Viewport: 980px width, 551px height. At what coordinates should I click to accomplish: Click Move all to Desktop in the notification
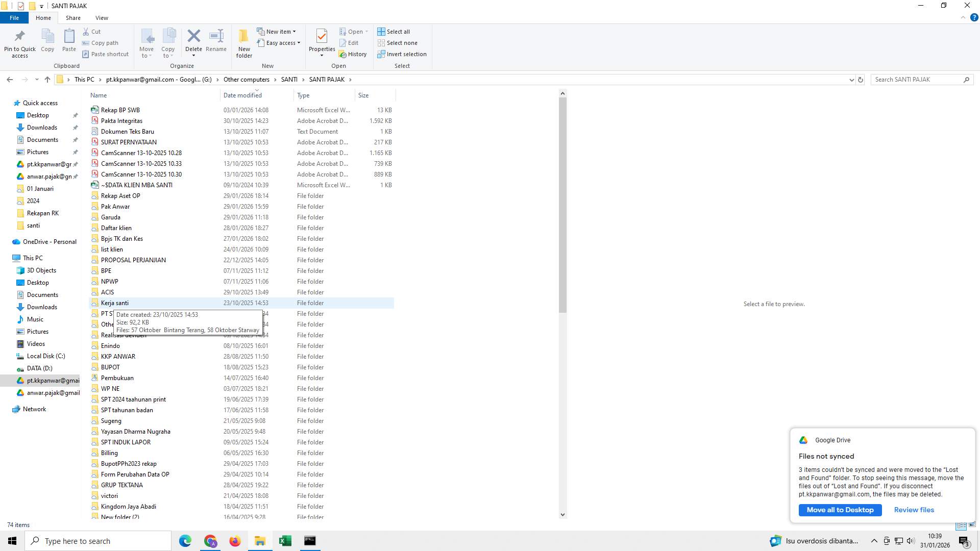click(840, 510)
